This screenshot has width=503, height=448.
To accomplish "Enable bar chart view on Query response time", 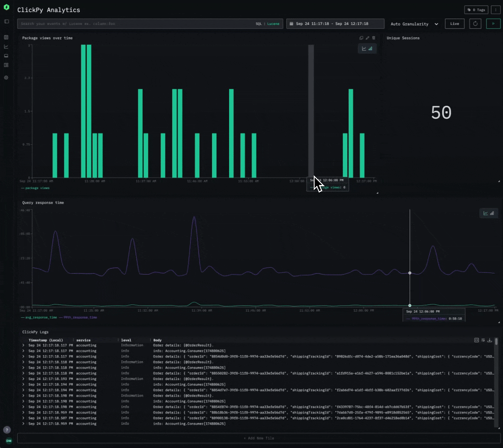I will (491, 213).
